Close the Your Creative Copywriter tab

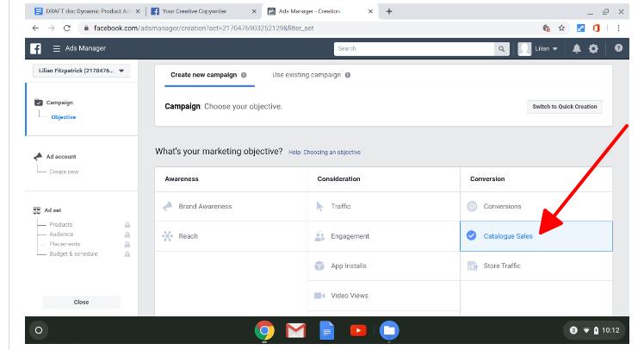tap(254, 11)
